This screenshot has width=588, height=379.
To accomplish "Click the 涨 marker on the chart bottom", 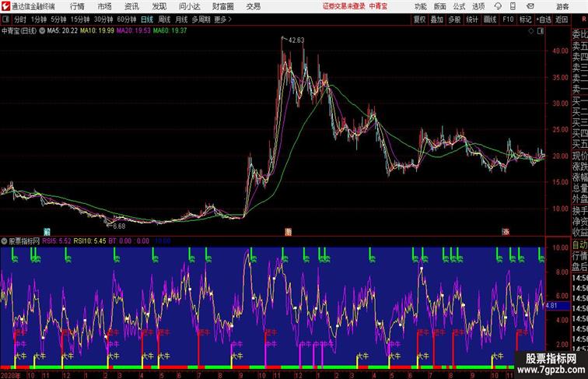I will click(506, 232).
